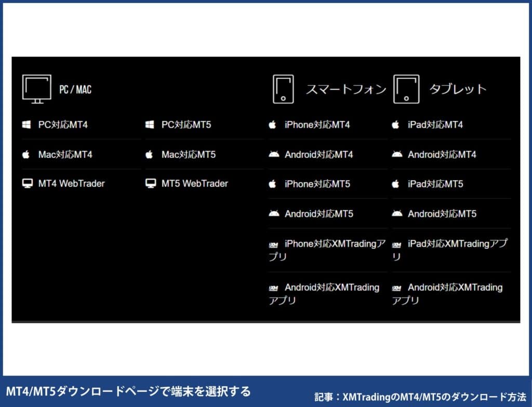Click XM logo beside tablet Android対応XMTradingアプリ
This screenshot has height=407, width=532.
tap(396, 288)
